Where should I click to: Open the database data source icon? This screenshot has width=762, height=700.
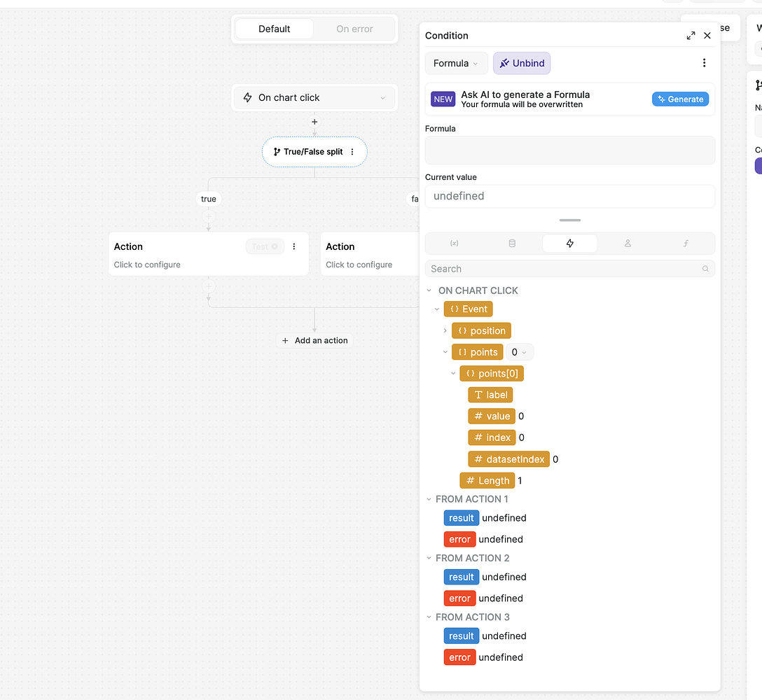(x=512, y=242)
